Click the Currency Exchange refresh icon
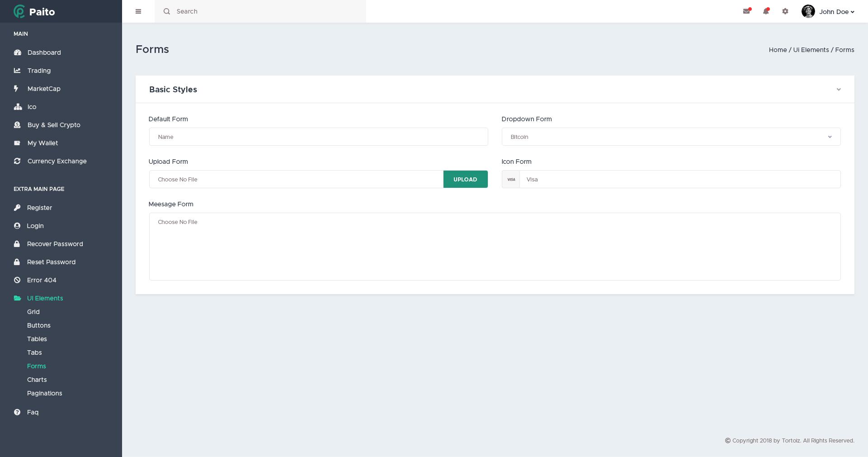868x457 pixels. coord(17,161)
